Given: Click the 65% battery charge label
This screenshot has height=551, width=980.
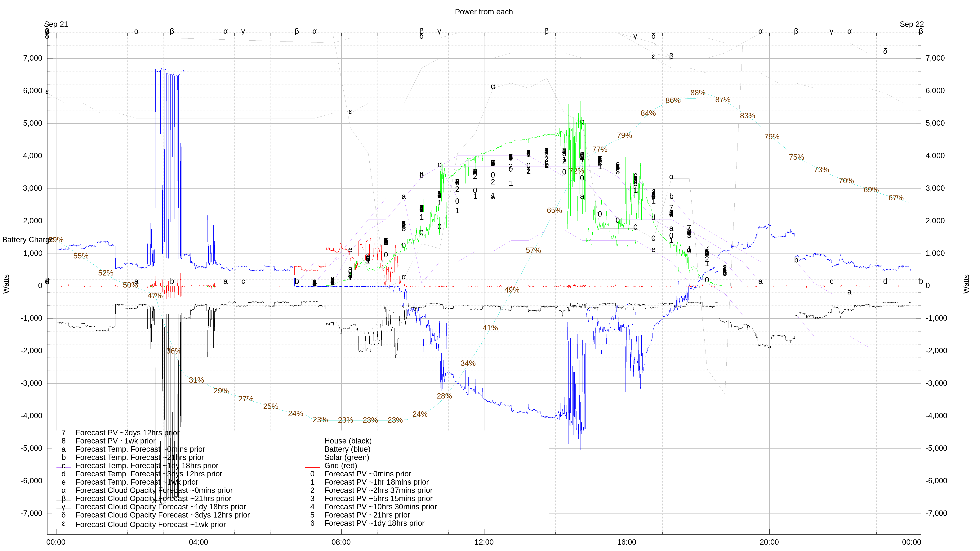Looking at the screenshot, I should [554, 210].
